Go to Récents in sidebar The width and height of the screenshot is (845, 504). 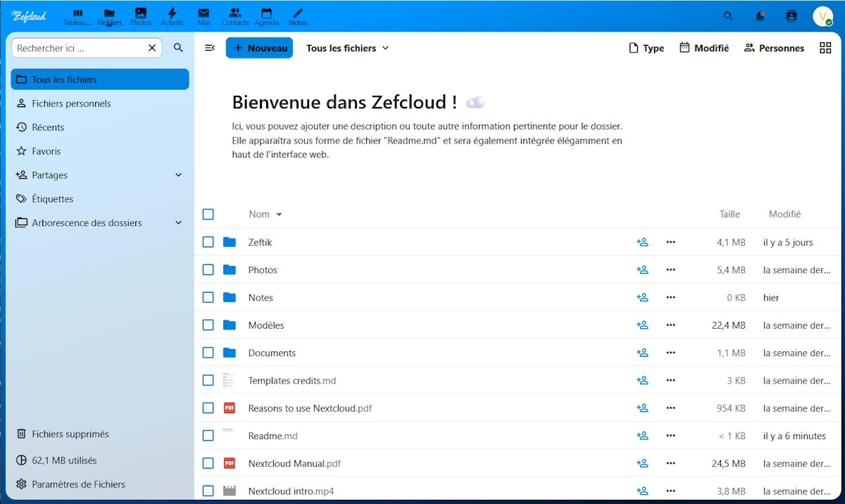100,127
